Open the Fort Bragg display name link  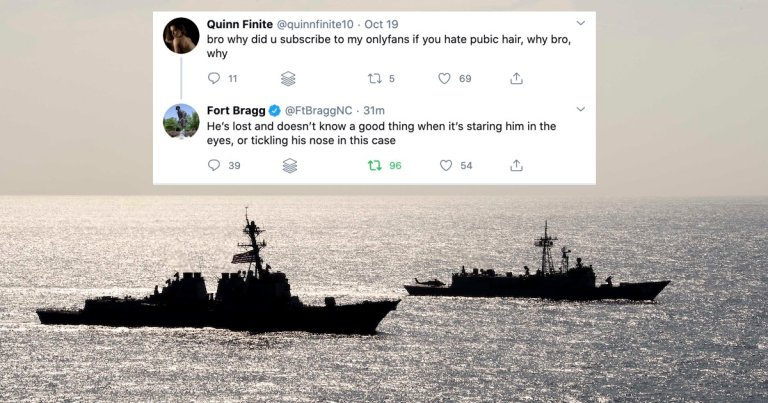point(235,110)
